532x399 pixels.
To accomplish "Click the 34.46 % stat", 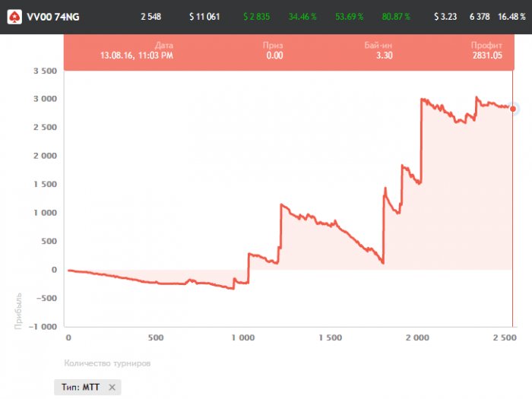I will pos(302,17).
